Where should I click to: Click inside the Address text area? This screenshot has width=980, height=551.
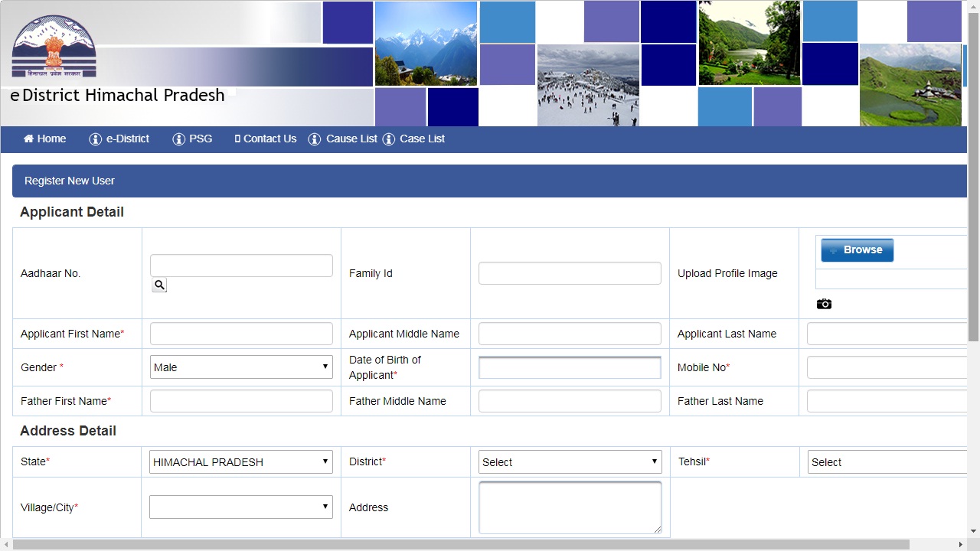570,507
